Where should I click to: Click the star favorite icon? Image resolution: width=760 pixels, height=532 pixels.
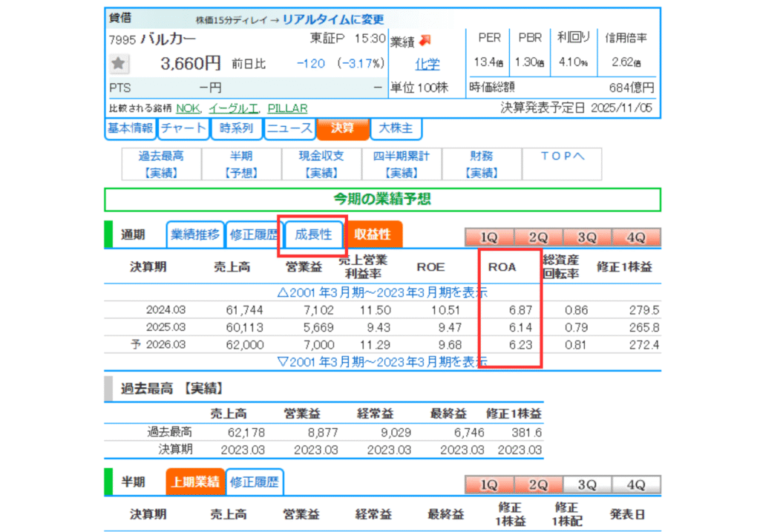[x=119, y=65]
